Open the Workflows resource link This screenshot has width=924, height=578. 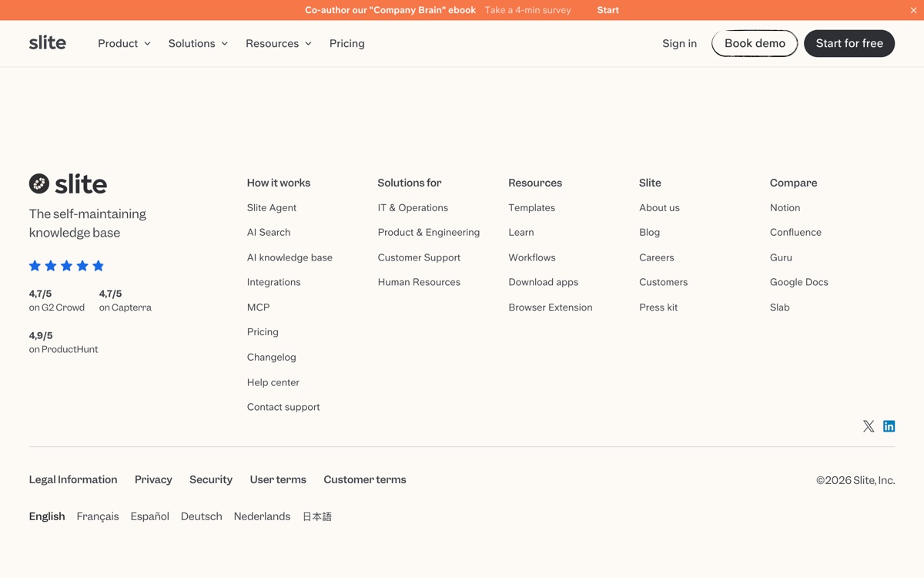coord(532,257)
